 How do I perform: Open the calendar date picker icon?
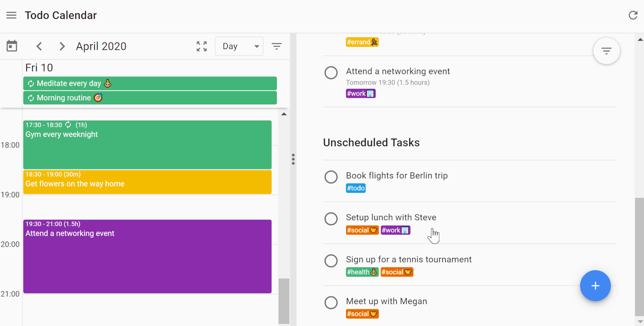tap(12, 46)
